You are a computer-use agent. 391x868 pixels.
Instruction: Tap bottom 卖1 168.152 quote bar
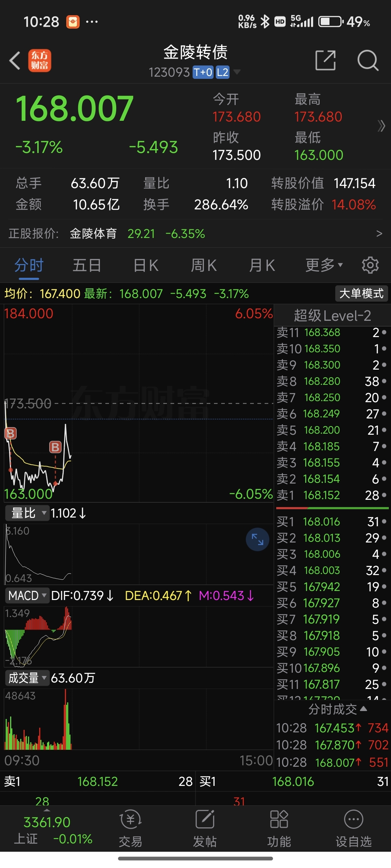(98, 782)
